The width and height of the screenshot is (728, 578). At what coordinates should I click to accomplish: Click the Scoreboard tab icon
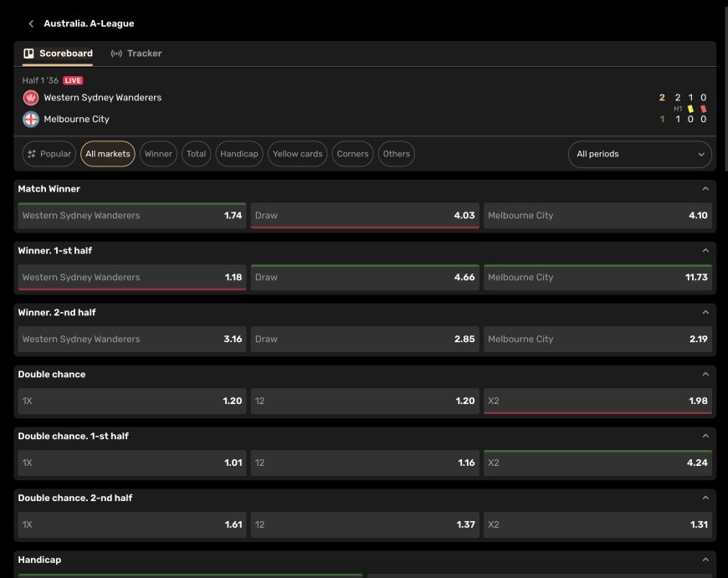coord(28,54)
